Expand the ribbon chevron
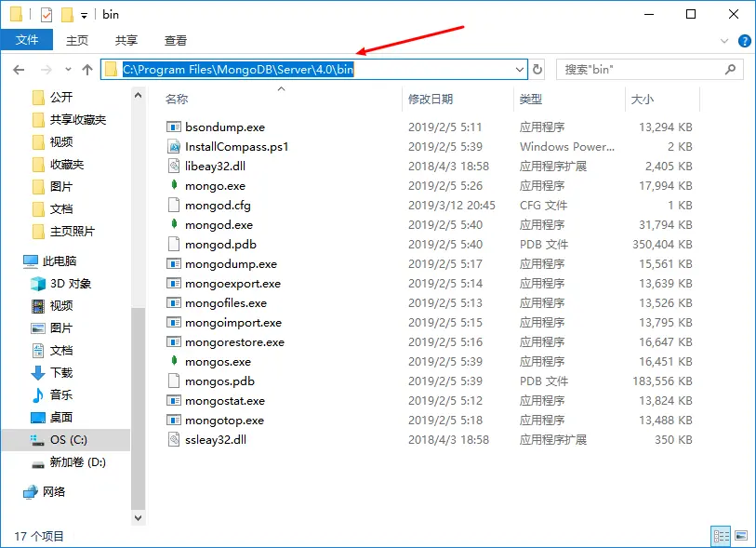Viewport: 756px width, 548px height. coord(724,41)
